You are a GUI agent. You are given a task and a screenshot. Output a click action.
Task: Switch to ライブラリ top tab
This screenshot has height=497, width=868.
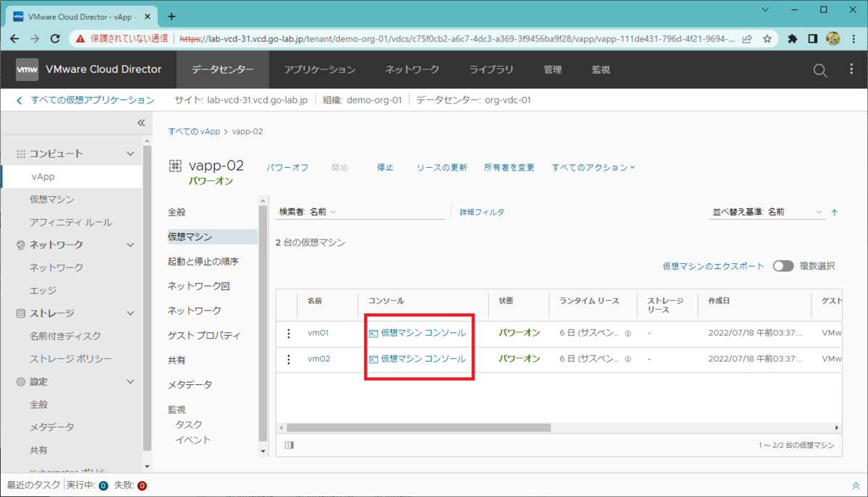pyautogui.click(x=491, y=70)
